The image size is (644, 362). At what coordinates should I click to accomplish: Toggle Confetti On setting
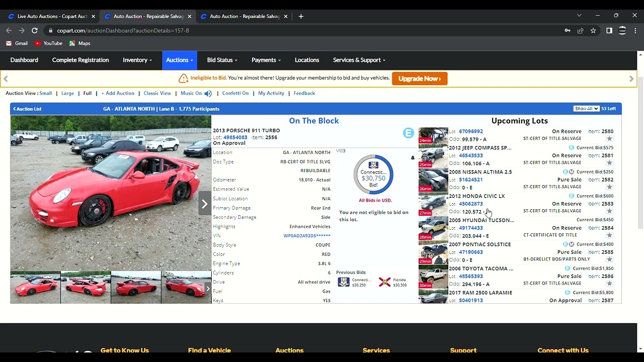click(x=235, y=93)
